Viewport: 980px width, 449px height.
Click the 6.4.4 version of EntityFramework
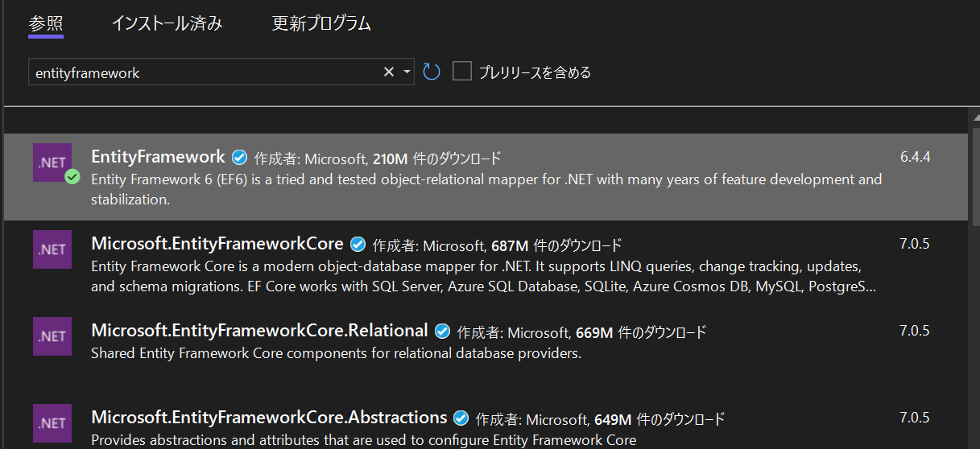point(915,157)
